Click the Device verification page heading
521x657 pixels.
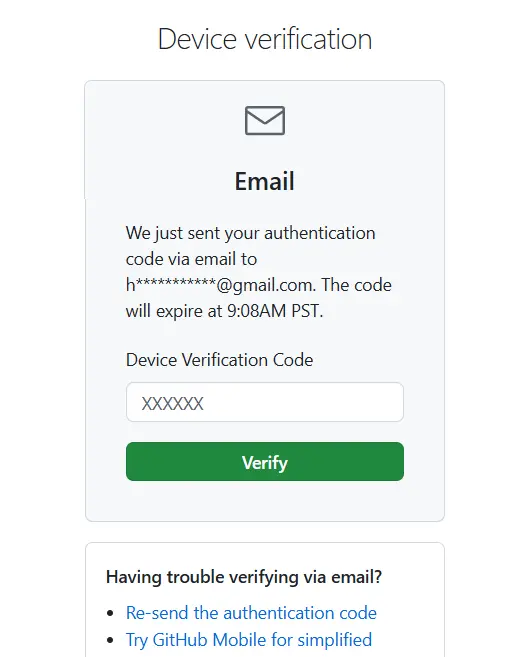coord(264,39)
